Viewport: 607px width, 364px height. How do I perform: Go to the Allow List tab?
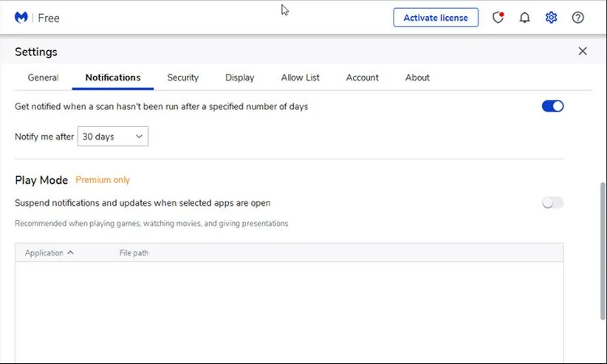(300, 78)
